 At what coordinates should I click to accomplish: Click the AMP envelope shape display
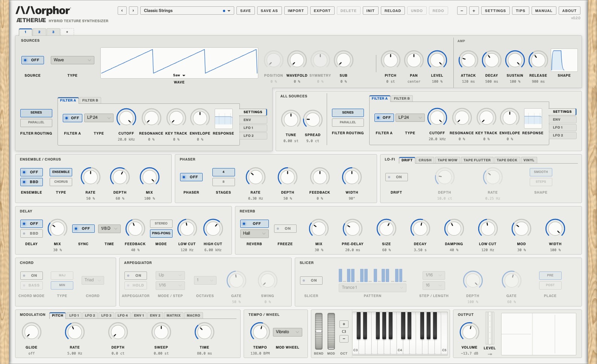564,60
